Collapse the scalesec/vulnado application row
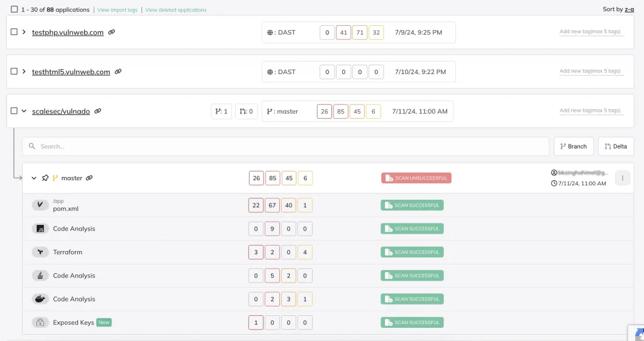This screenshot has width=644, height=341. (x=24, y=111)
